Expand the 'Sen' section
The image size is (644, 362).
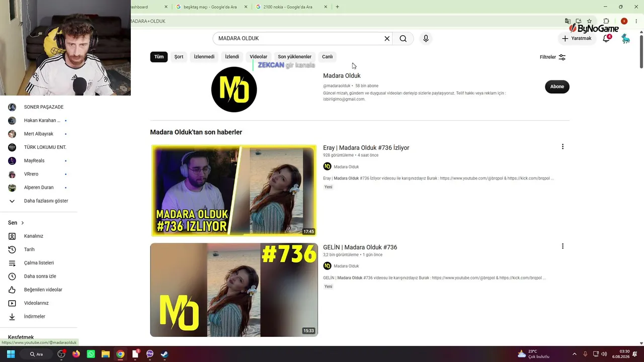[x=16, y=223]
